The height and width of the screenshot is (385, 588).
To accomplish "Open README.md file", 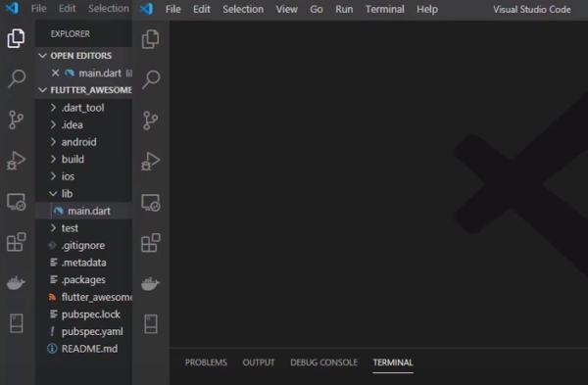I will pyautogui.click(x=84, y=349).
